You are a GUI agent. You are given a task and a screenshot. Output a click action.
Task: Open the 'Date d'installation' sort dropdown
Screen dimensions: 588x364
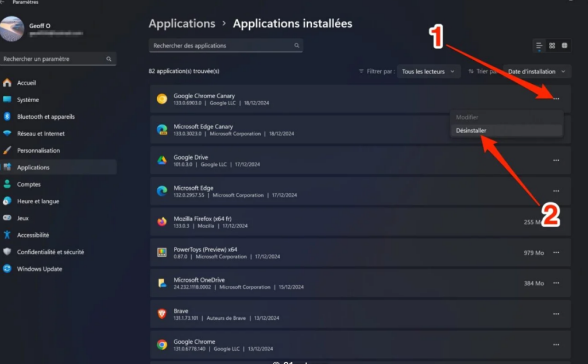[536, 72]
